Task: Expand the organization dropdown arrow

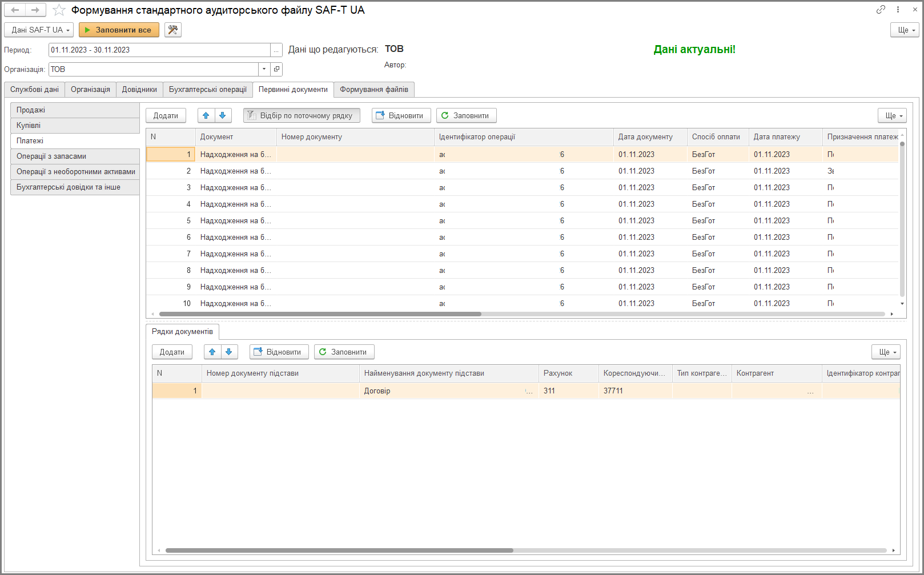Action: [264, 69]
